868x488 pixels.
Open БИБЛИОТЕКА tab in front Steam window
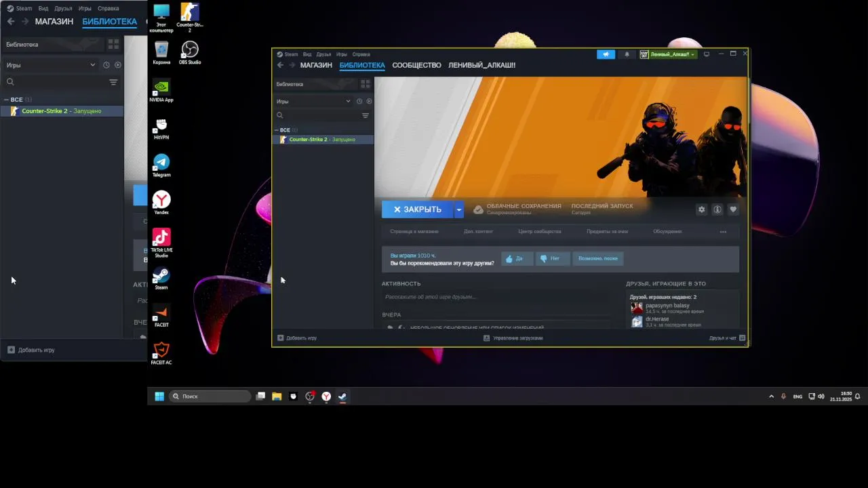[362, 65]
